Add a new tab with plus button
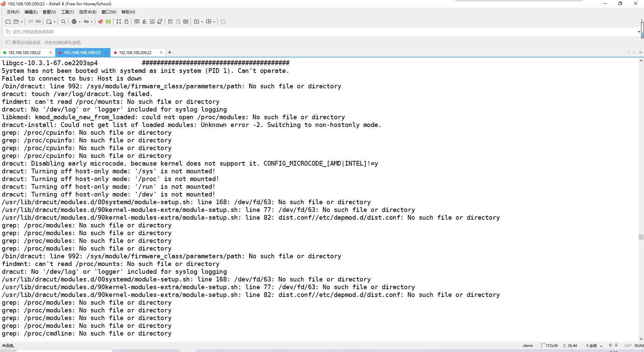The width and height of the screenshot is (644, 352). tap(170, 52)
